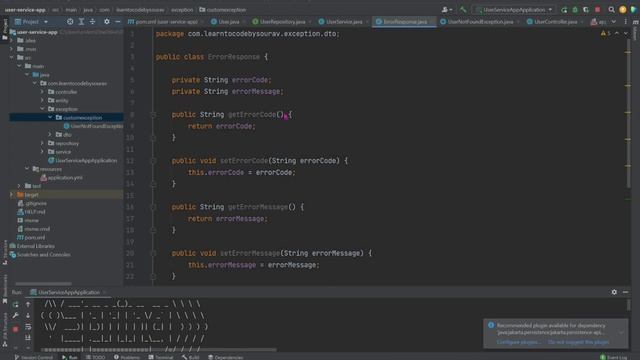This screenshot has width=640, height=360.
Task: Rerun app in Run panel
Action: tap(16, 304)
